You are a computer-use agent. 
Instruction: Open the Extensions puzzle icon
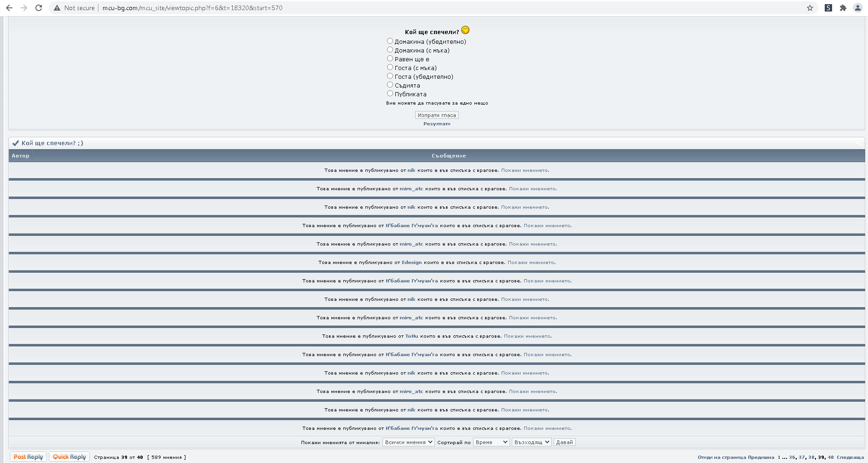point(843,8)
